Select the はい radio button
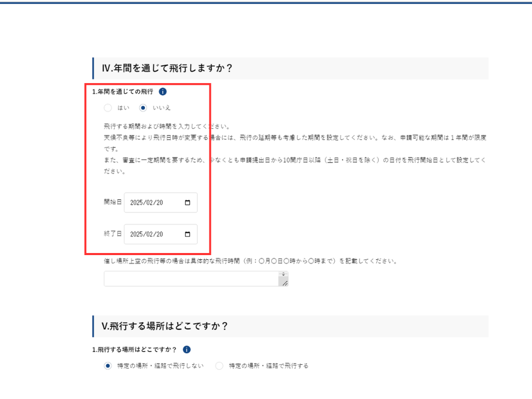This screenshot has width=532, height=399. click(108, 108)
